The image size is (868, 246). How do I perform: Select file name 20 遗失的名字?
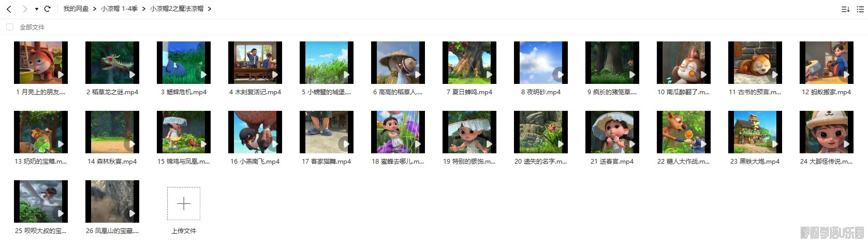pos(541,162)
